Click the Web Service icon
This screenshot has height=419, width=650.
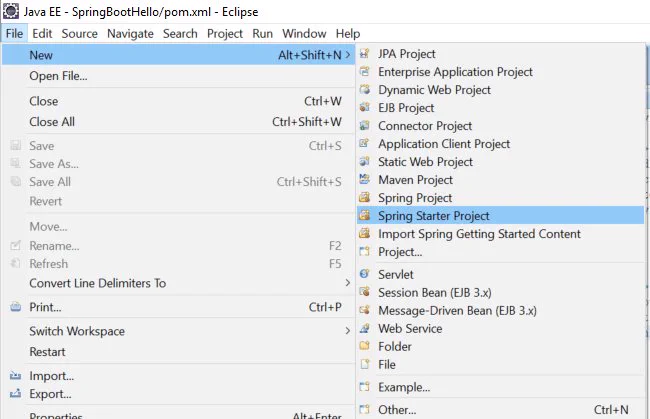pos(364,328)
